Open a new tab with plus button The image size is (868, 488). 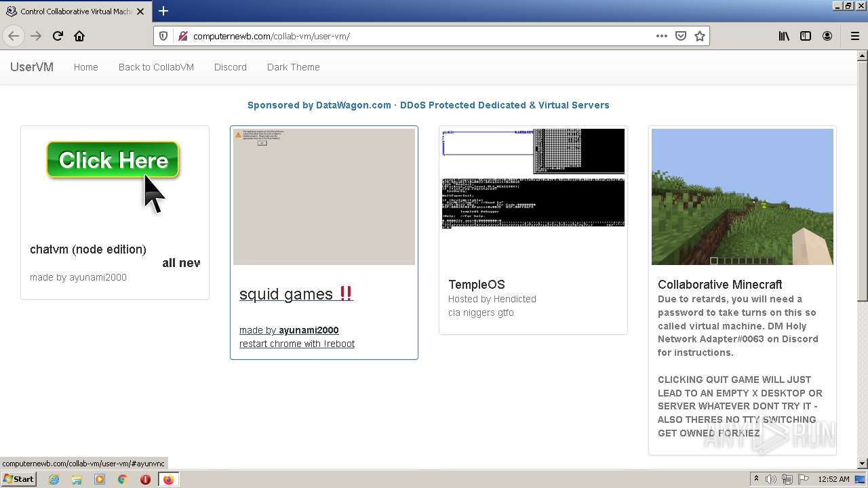163,11
